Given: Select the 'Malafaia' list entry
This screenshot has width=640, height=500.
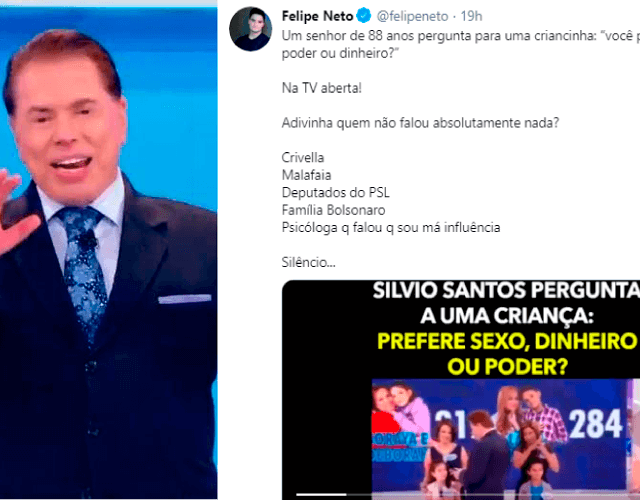Looking at the screenshot, I should pos(307,175).
